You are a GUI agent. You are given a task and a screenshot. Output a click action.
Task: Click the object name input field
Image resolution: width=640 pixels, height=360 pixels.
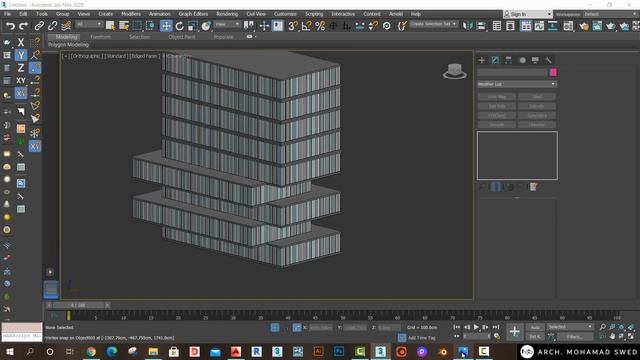(512, 73)
